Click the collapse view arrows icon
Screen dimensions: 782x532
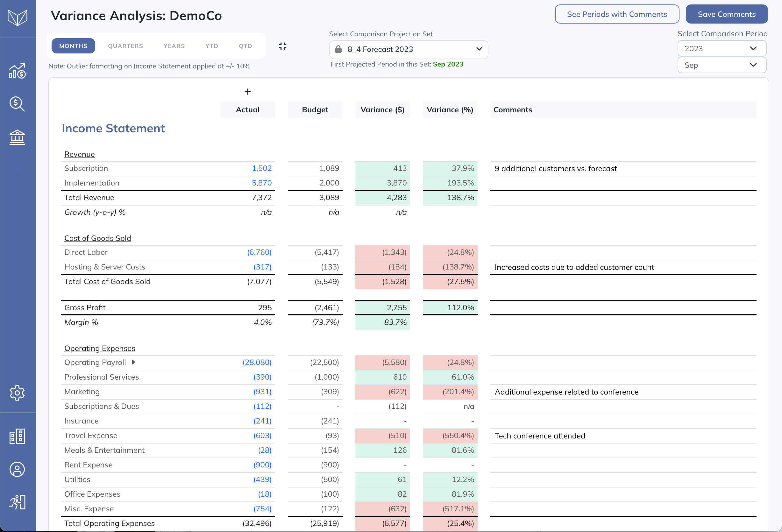point(283,46)
